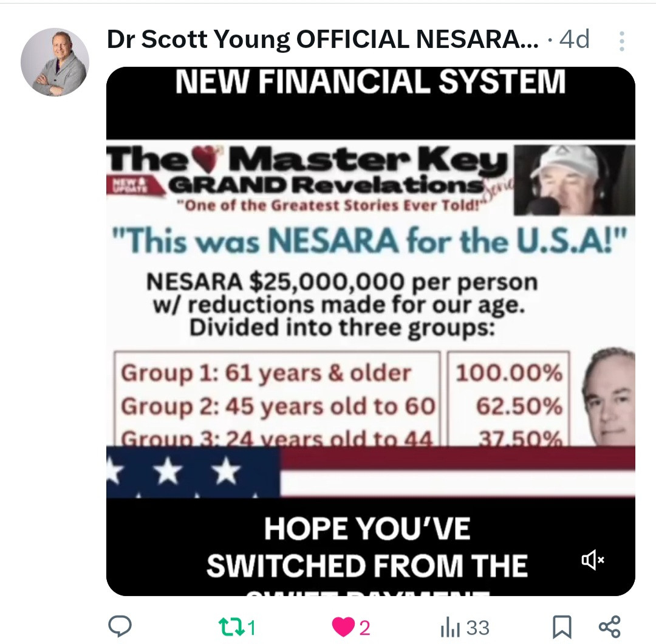Click the Dr Scott Young display name

(x=322, y=40)
